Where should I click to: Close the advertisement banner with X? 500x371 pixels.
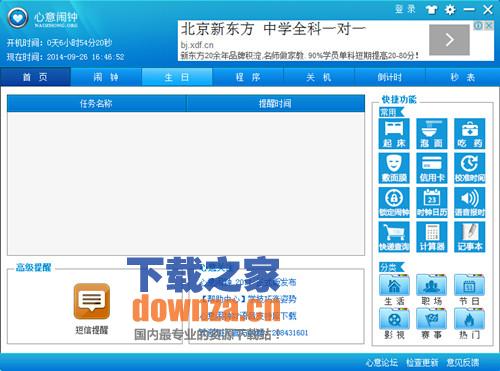[x=489, y=25]
